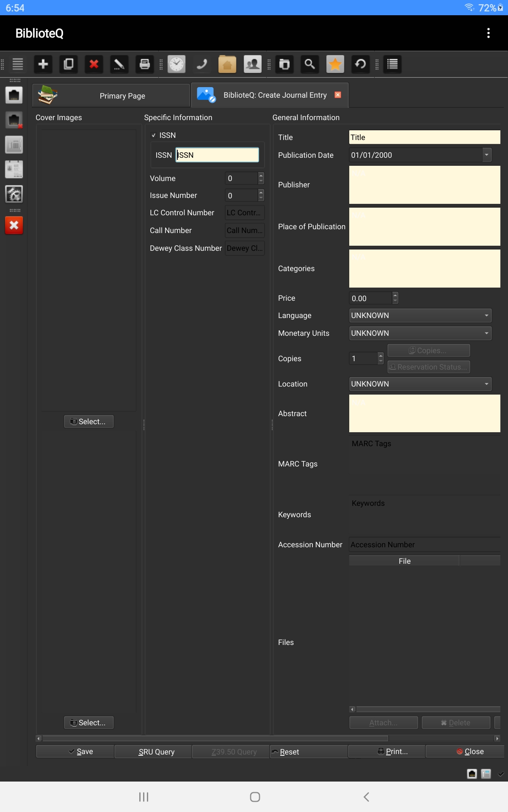Click the red X exit icon in sidebar

click(14, 225)
